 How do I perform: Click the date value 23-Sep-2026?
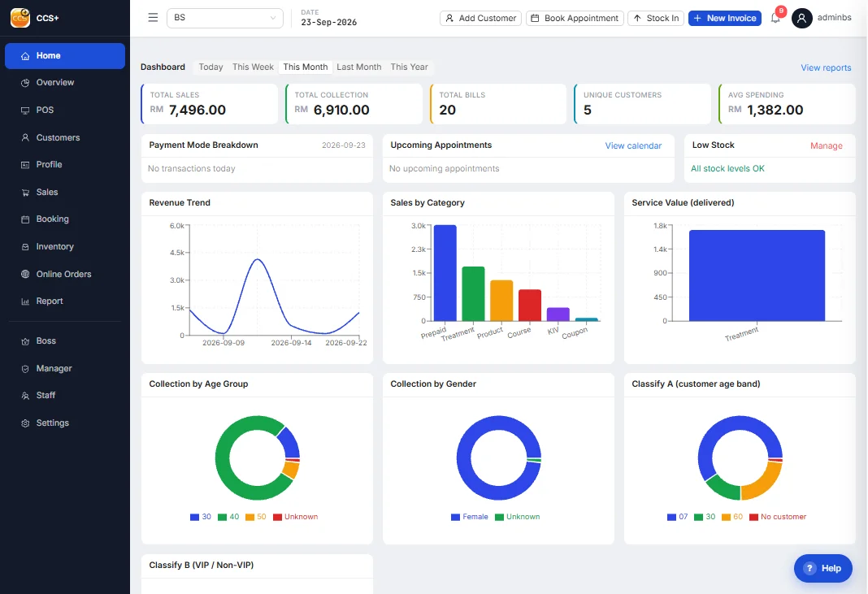click(329, 23)
